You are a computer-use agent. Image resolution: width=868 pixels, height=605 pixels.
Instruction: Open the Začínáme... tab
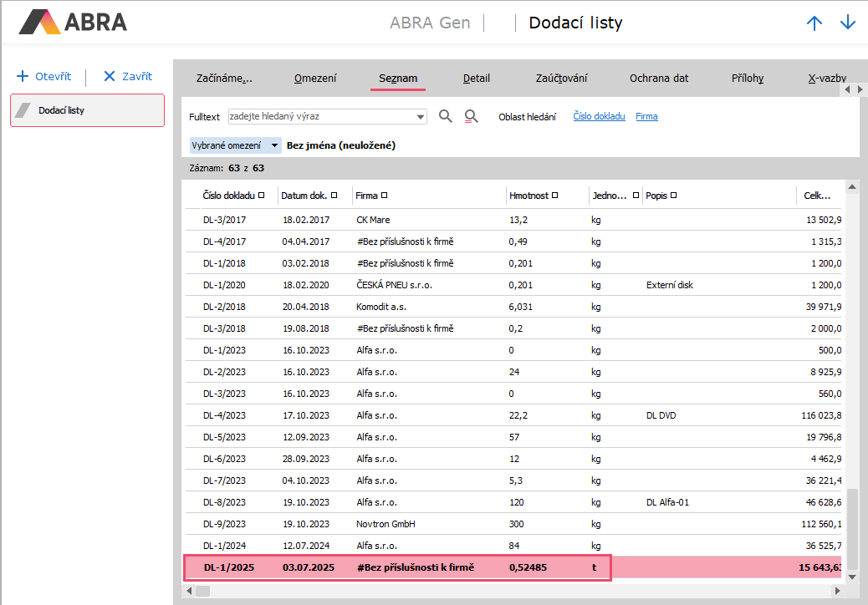pyautogui.click(x=224, y=78)
